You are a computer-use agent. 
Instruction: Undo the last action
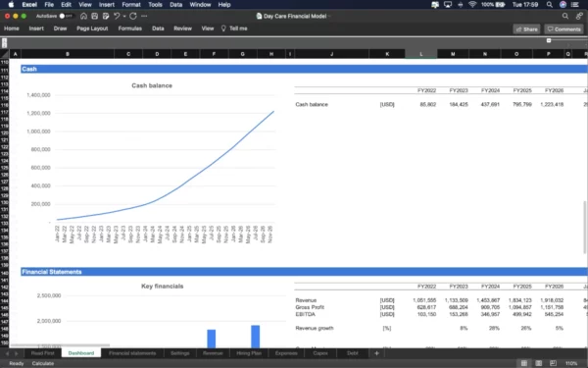click(x=117, y=16)
